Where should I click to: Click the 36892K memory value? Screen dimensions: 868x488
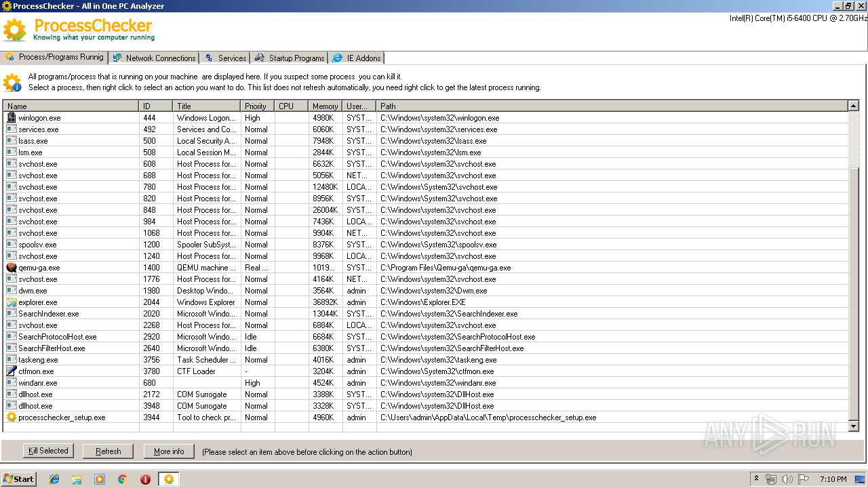(325, 302)
